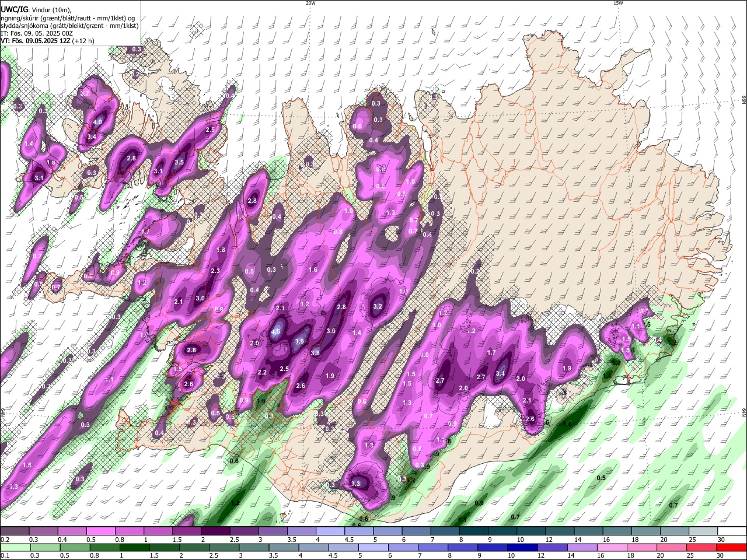The height and width of the screenshot is (560, 747).
Task: Select the sleet/snow legend swatch for 20–25
Action: tap(675, 531)
